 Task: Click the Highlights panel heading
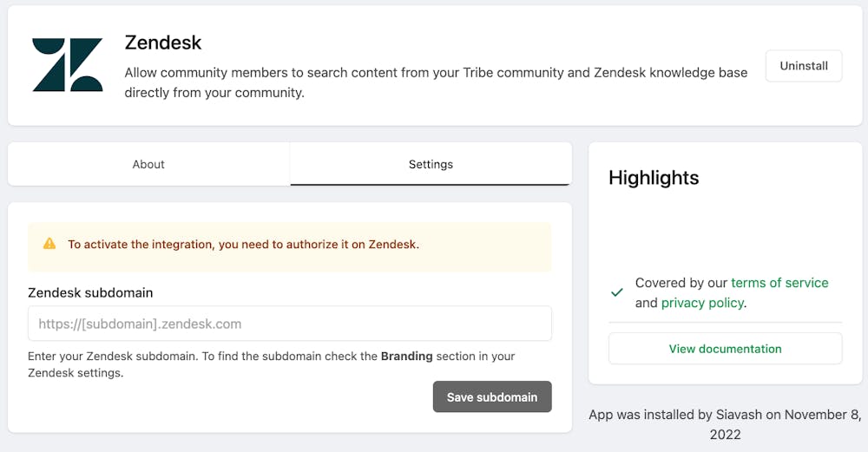tap(654, 178)
